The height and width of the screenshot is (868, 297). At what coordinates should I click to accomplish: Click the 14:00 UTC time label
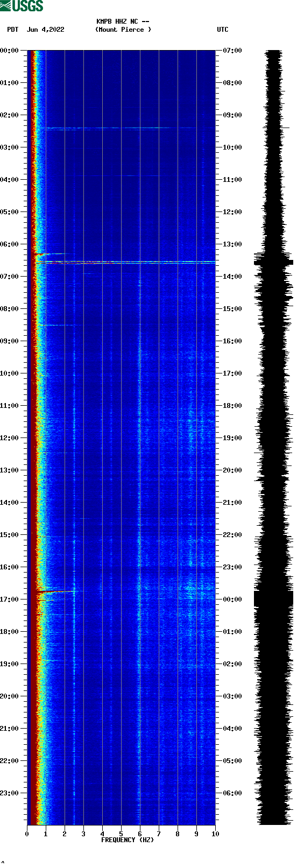click(x=232, y=277)
